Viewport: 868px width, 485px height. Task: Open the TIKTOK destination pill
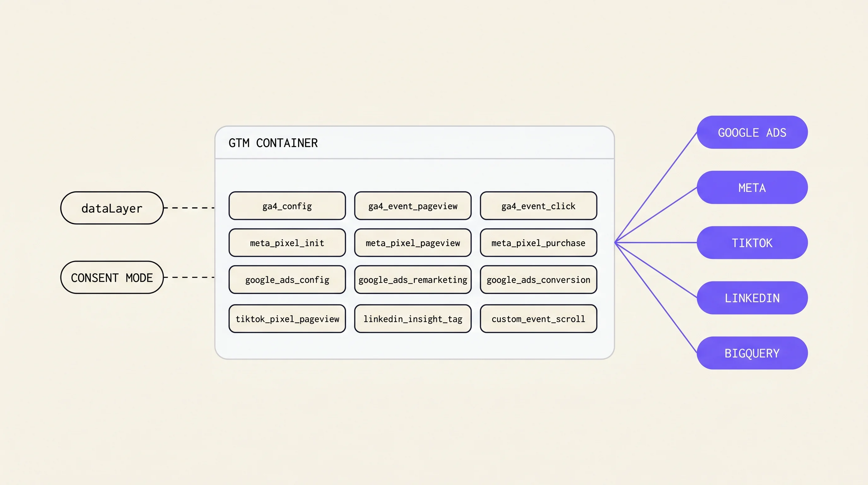[752, 242]
